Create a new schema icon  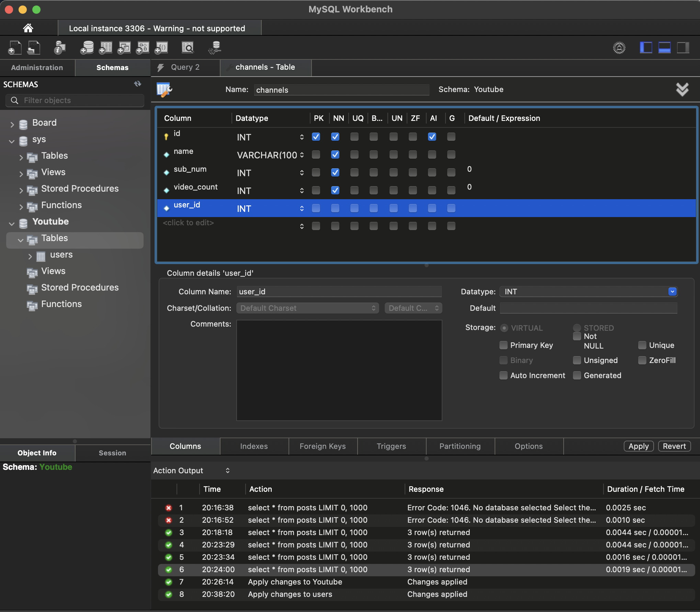[x=87, y=47]
